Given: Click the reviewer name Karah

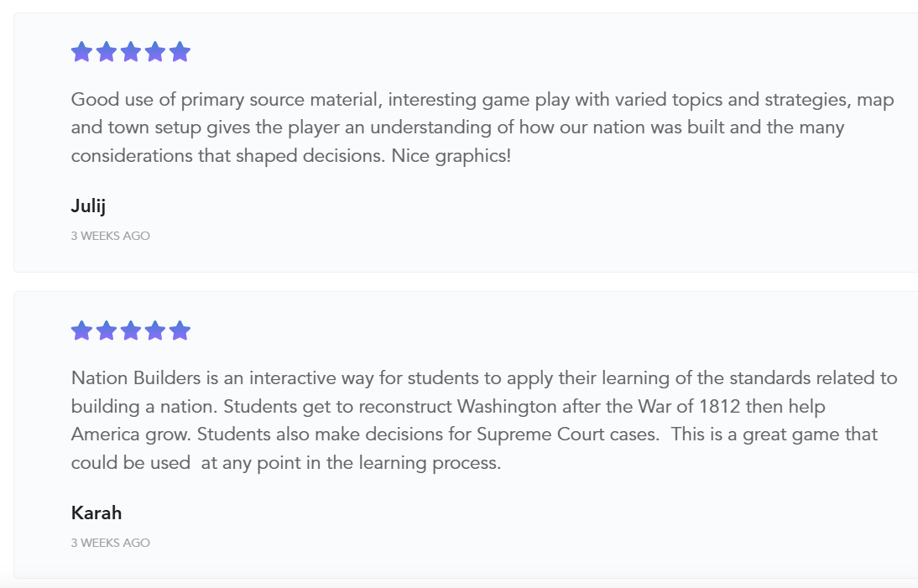Looking at the screenshot, I should point(96,513).
